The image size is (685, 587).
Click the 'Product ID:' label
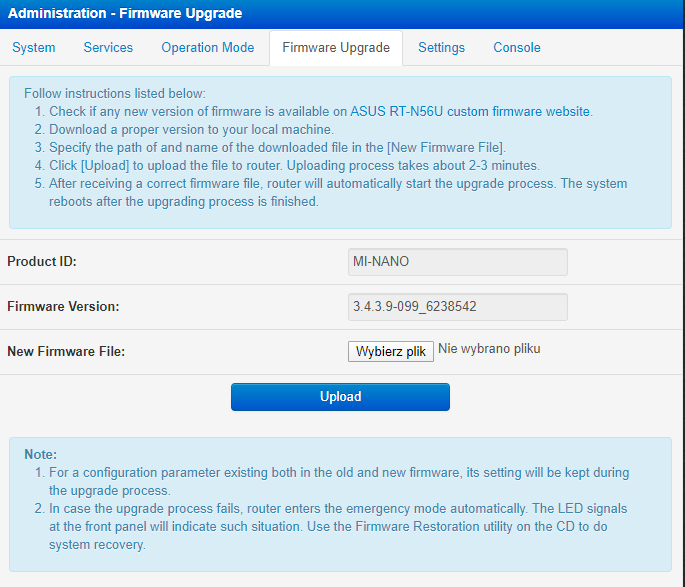click(x=42, y=262)
